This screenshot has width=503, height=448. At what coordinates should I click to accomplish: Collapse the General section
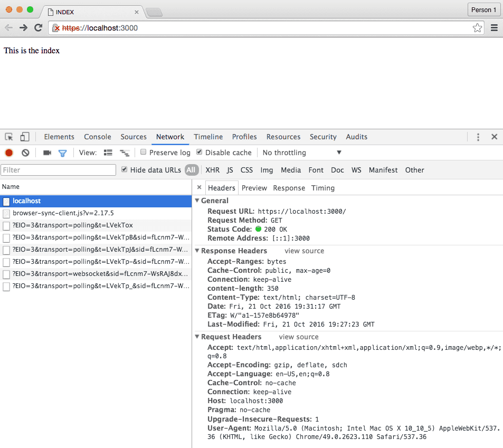click(x=197, y=201)
